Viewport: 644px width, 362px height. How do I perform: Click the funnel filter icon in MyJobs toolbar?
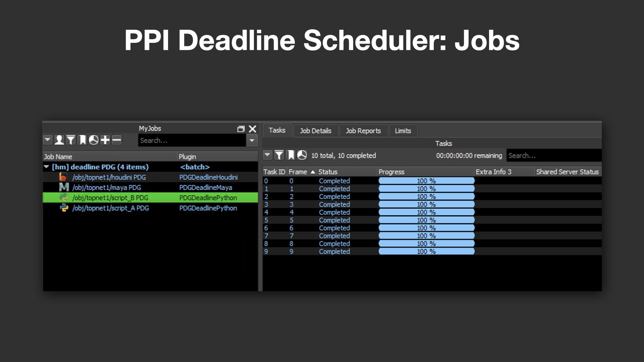(x=71, y=140)
